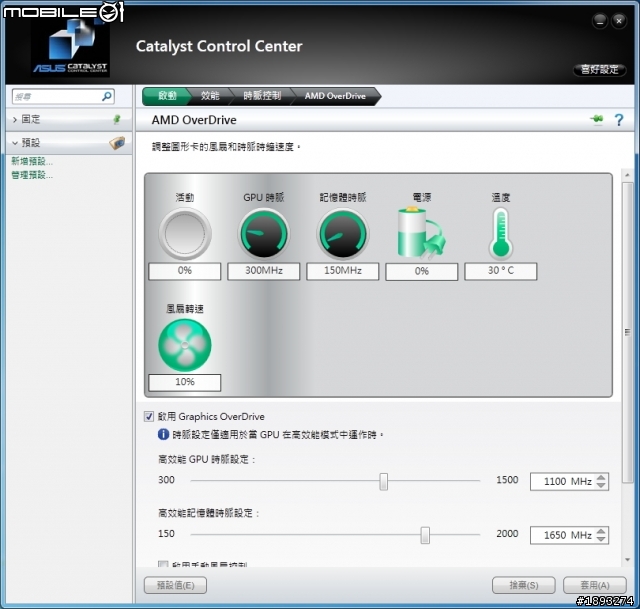The width and height of the screenshot is (640, 609).
Task: Close the Catalyst Control Center window
Action: (619, 21)
